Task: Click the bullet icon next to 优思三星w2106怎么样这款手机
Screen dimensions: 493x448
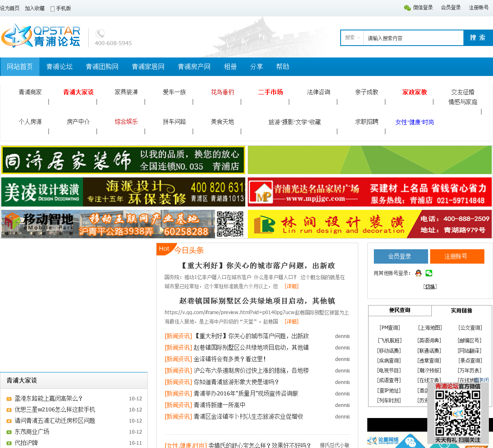Action: point(9,410)
